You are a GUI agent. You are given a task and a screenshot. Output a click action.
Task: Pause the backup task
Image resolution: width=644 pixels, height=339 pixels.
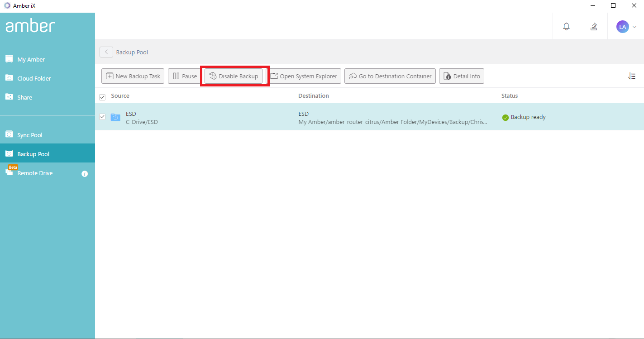pyautogui.click(x=185, y=76)
